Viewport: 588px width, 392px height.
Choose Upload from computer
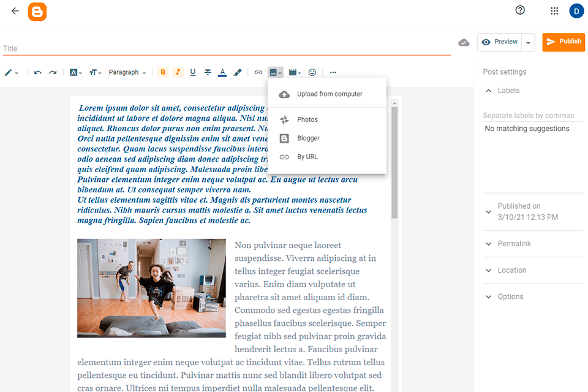tap(327, 94)
